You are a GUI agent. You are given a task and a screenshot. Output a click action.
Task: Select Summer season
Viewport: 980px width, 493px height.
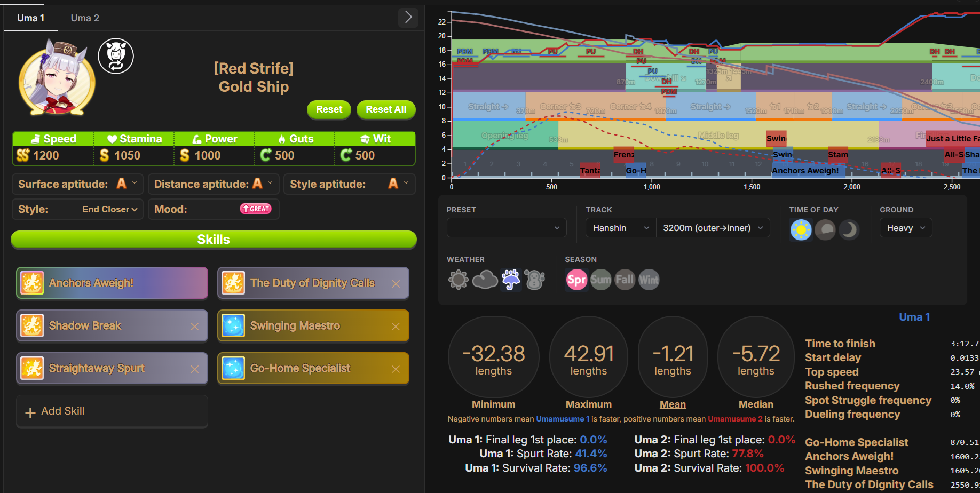pyautogui.click(x=600, y=280)
